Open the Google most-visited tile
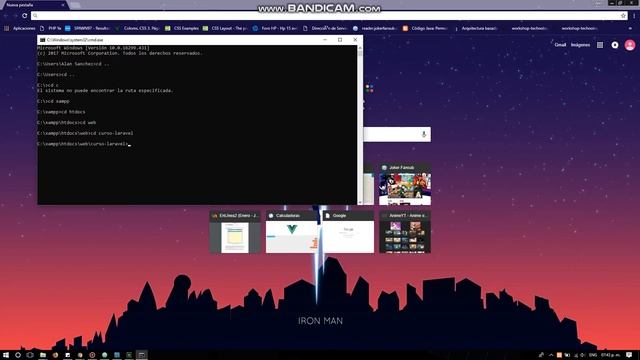This screenshot has height=360, width=640. click(348, 232)
